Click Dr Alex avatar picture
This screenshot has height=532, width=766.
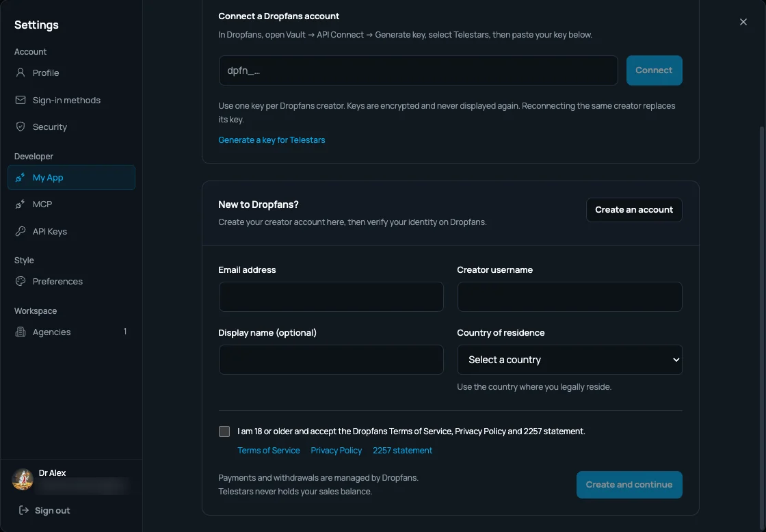tap(23, 479)
